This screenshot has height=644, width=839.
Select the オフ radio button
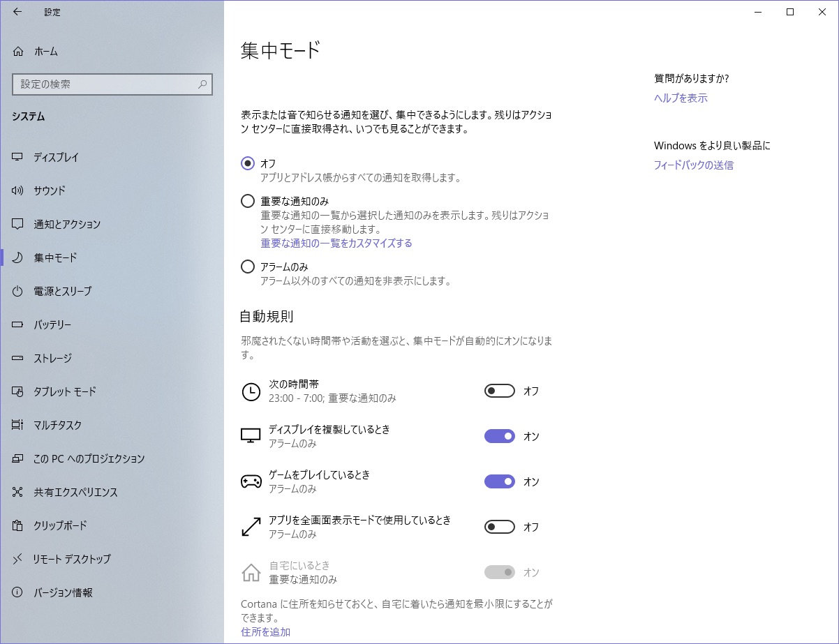point(248,163)
